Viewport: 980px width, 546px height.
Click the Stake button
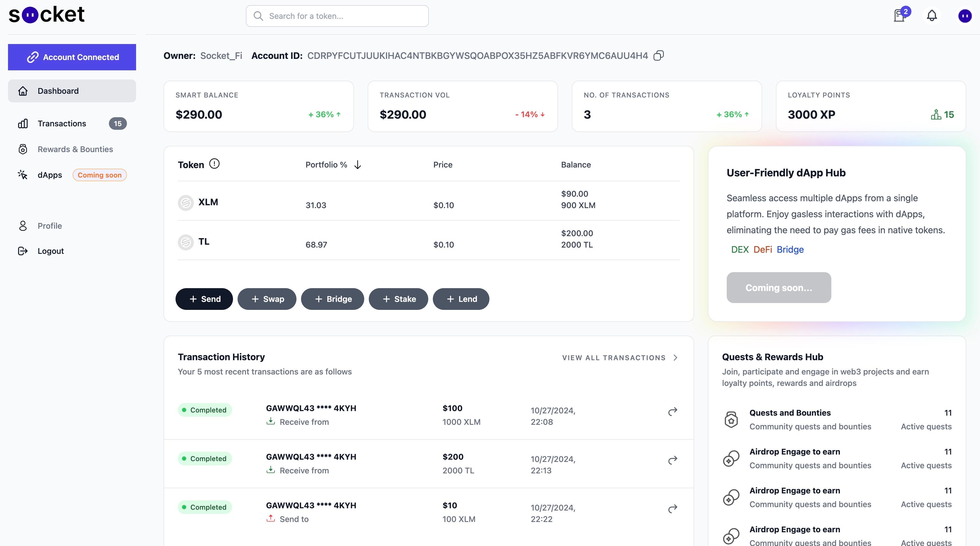point(398,299)
